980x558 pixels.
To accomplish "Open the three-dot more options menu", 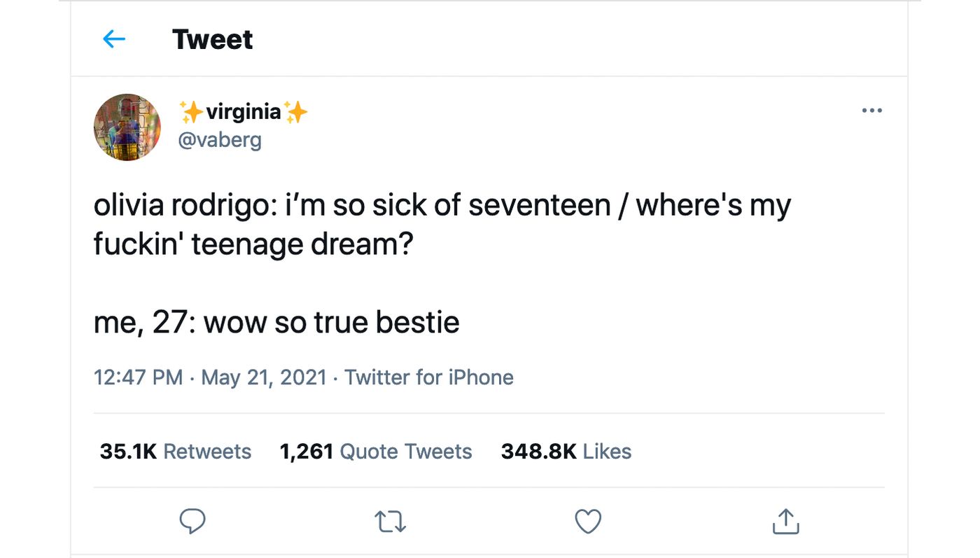I will click(871, 111).
